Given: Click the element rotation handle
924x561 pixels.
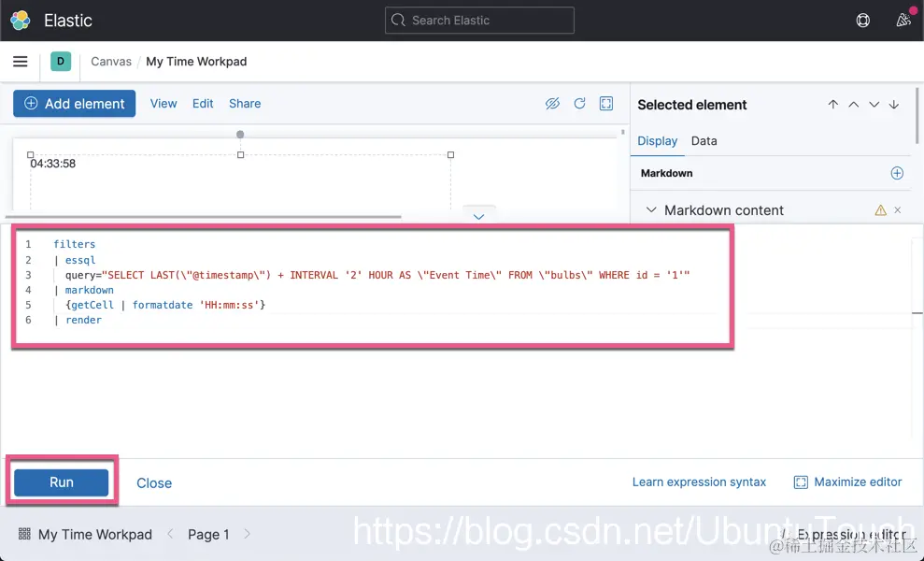Looking at the screenshot, I should pyautogui.click(x=240, y=135).
